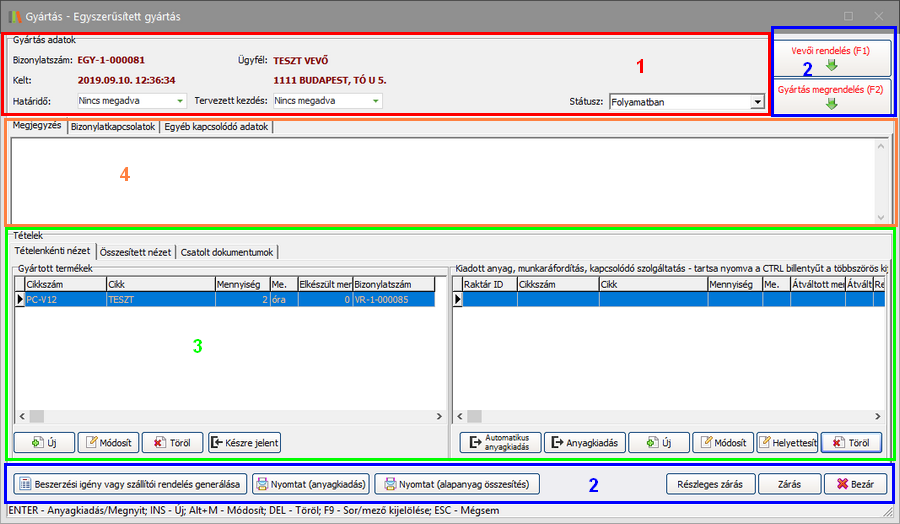Click the Új button under Gyártott termékek
The image size is (900, 524).
click(42, 442)
